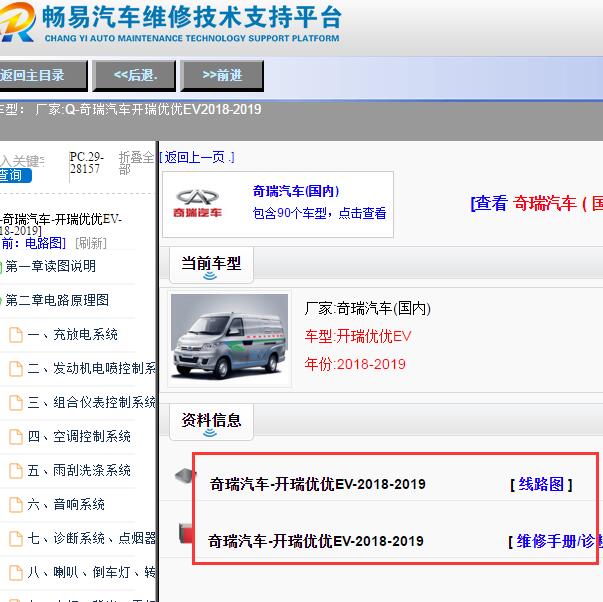Open the 线路图 link
This screenshot has height=602, width=603.
(x=541, y=484)
